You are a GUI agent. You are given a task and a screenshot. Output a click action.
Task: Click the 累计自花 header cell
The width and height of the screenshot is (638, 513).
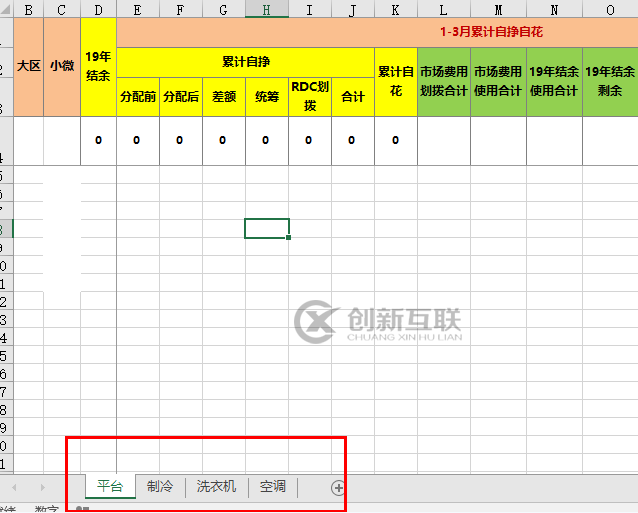[x=396, y=82]
